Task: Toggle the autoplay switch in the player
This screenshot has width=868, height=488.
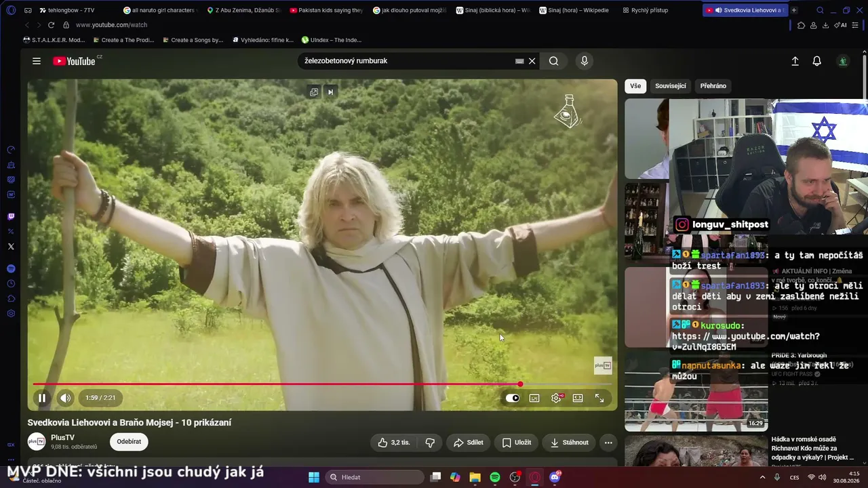Action: pos(513,398)
